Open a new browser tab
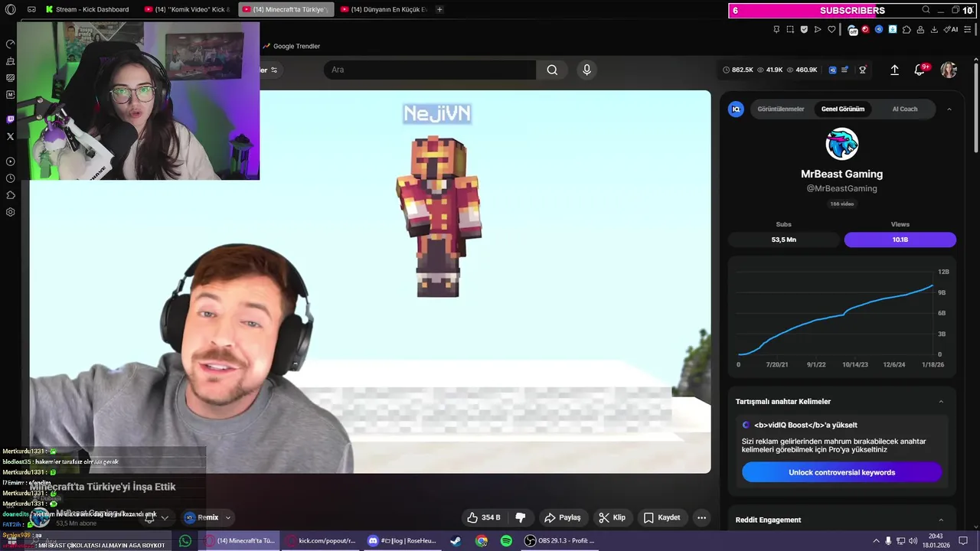 point(439,9)
